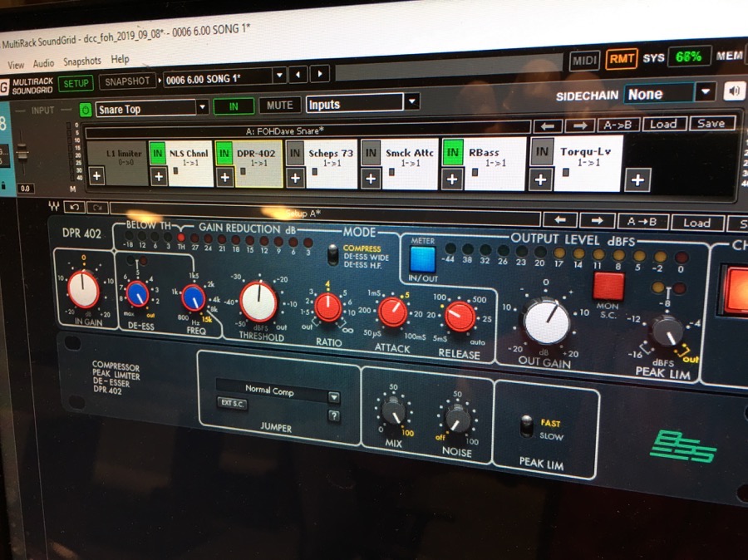Click the NOISE knob

[458, 418]
